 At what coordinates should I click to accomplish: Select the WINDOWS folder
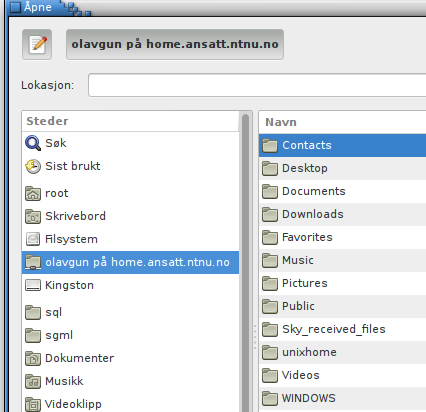[x=342, y=398]
